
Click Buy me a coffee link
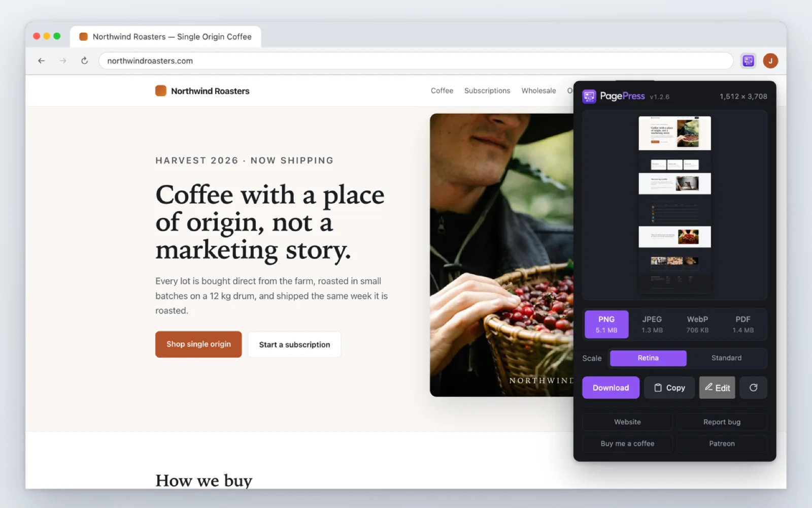pos(627,443)
